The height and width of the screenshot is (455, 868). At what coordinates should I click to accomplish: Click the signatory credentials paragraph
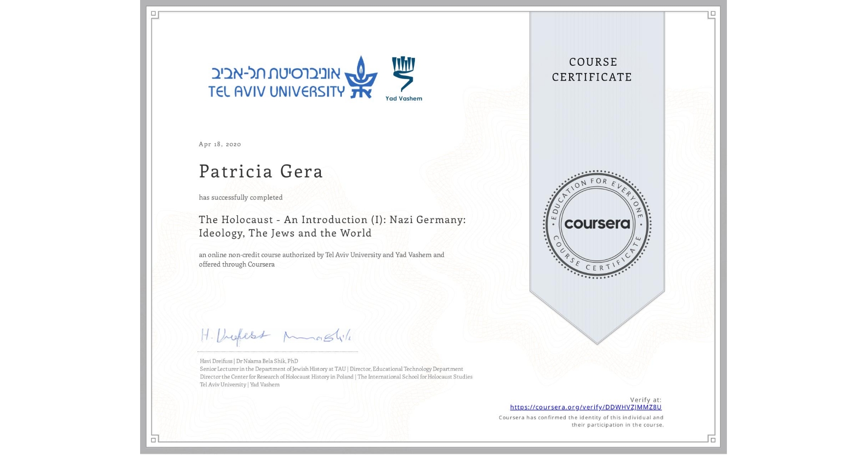tap(336, 373)
